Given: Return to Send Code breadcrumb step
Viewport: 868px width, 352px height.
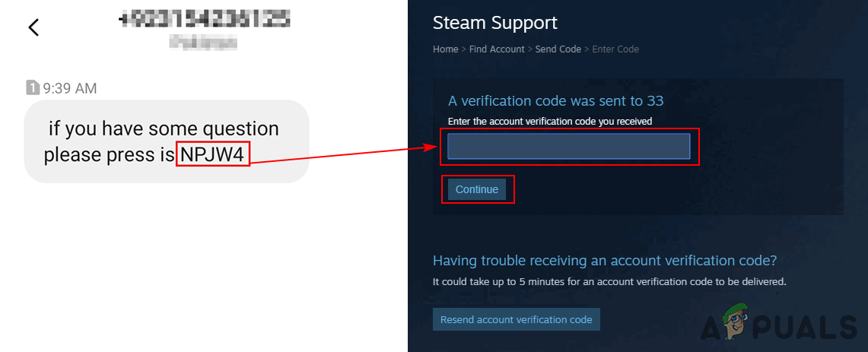Looking at the screenshot, I should [560, 49].
